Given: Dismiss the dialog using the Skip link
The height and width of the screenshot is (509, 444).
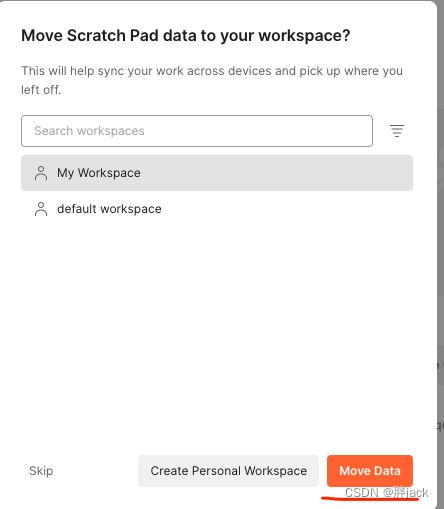Looking at the screenshot, I should (x=41, y=471).
